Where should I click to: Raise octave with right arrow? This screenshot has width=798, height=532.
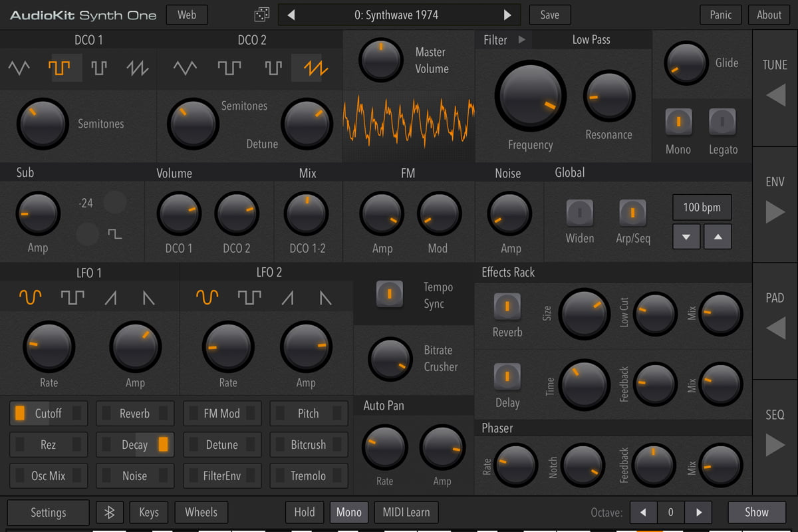(698, 512)
